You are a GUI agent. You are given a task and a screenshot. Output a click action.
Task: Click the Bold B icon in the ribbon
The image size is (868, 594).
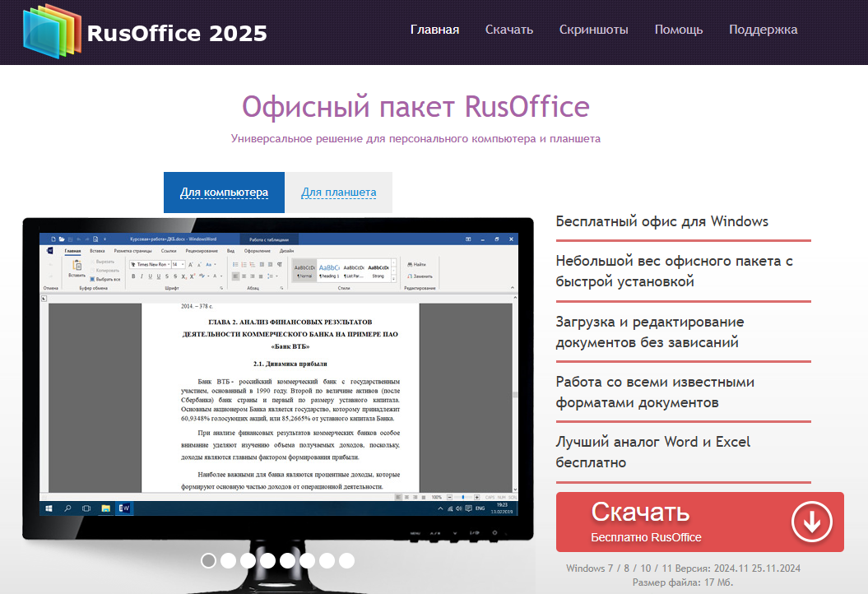[x=133, y=276]
